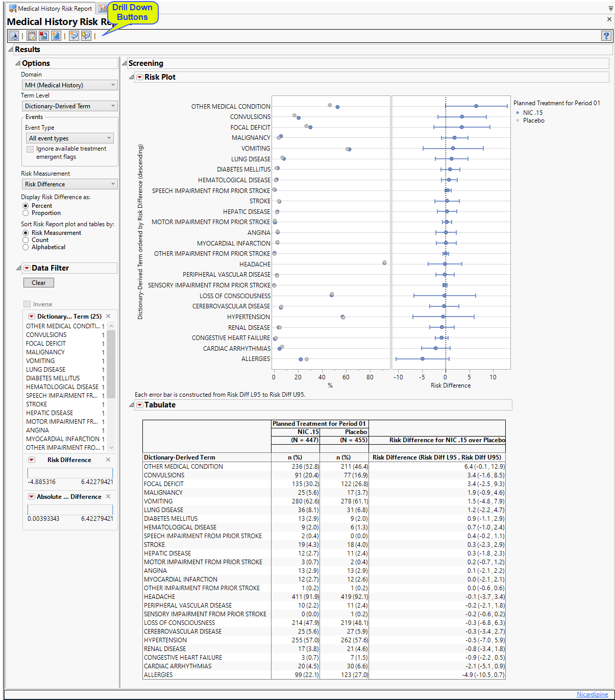
Task: Click the starred speech bubble notes icon
Action: tap(74, 36)
